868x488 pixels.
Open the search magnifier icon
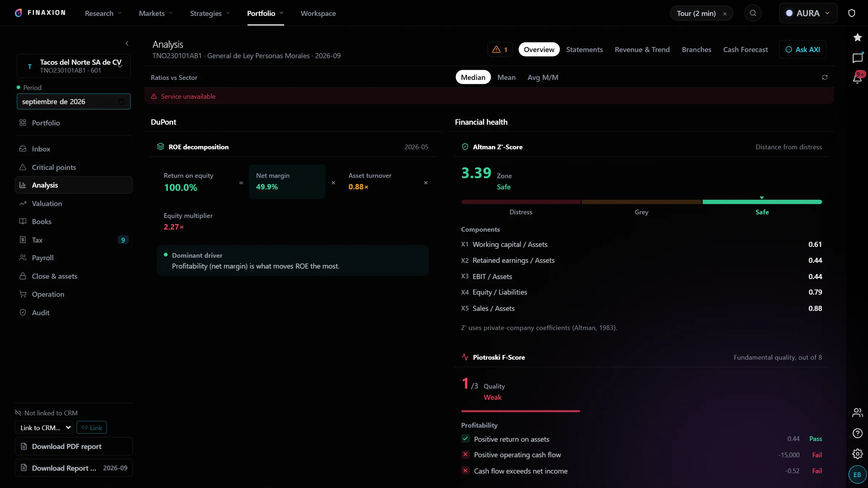coord(753,13)
